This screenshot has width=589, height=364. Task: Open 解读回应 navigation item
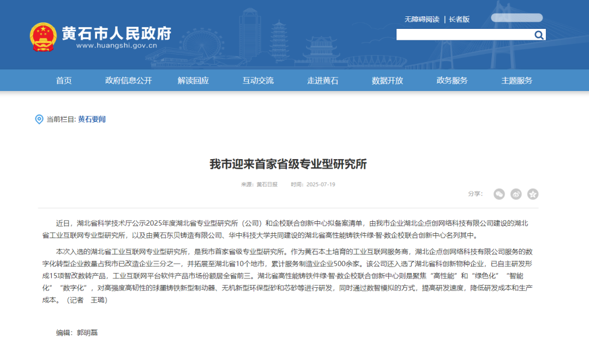(193, 81)
